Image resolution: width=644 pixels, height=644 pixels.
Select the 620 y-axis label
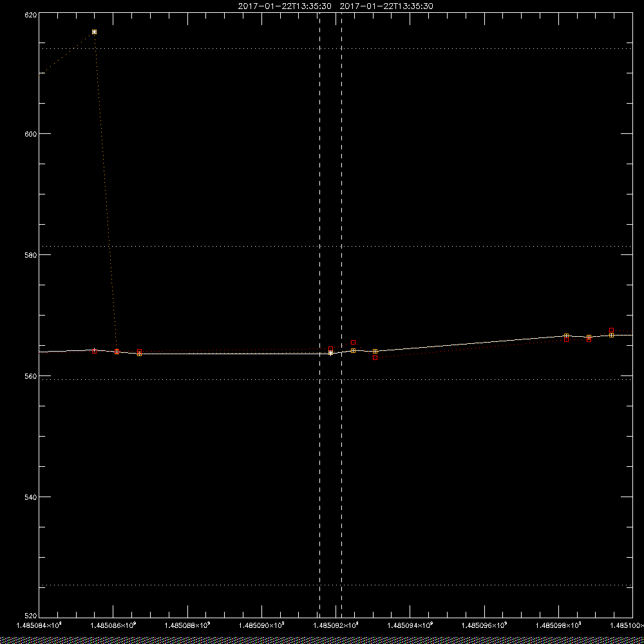pos(31,15)
